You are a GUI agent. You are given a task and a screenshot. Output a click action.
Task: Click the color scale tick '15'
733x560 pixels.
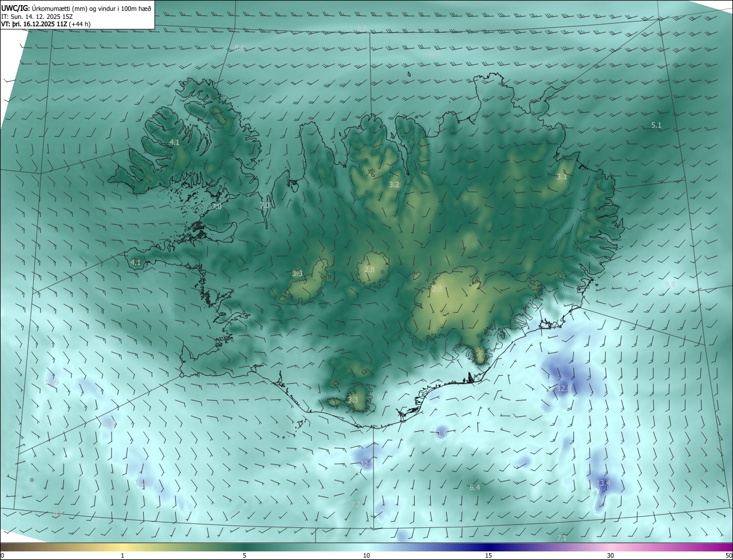tap(488, 556)
